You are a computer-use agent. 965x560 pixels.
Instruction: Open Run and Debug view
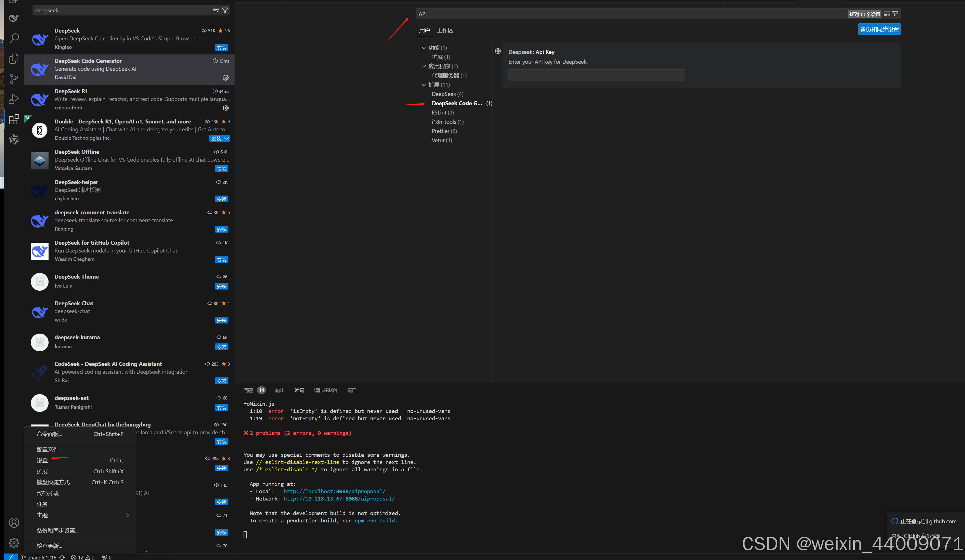(14, 99)
